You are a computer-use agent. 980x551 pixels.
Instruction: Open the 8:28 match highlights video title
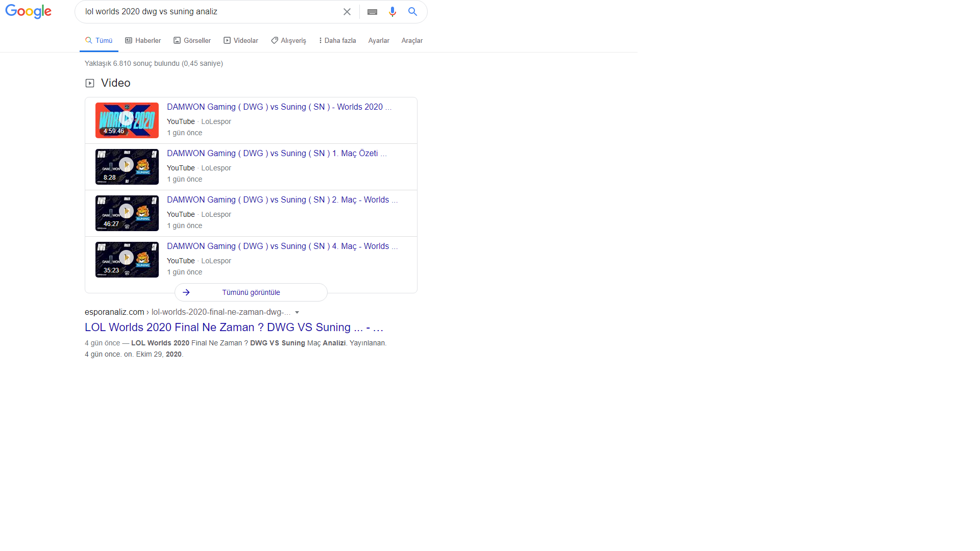coord(277,153)
